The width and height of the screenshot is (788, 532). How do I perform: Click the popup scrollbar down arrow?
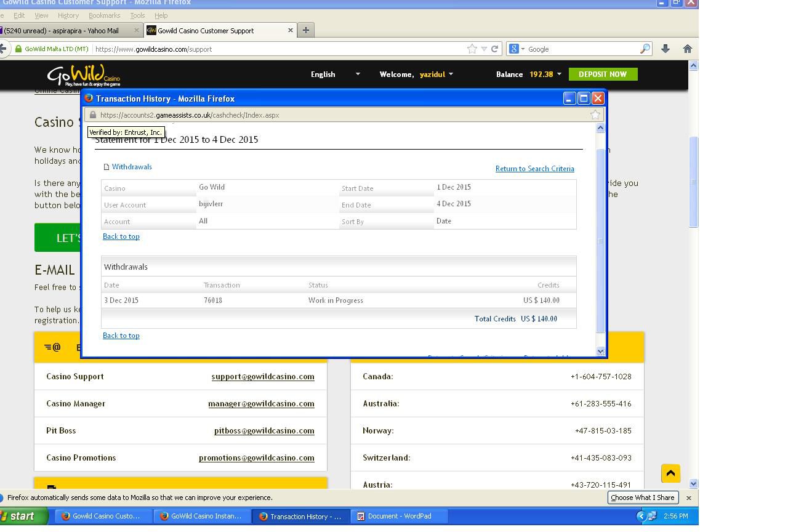tap(601, 351)
